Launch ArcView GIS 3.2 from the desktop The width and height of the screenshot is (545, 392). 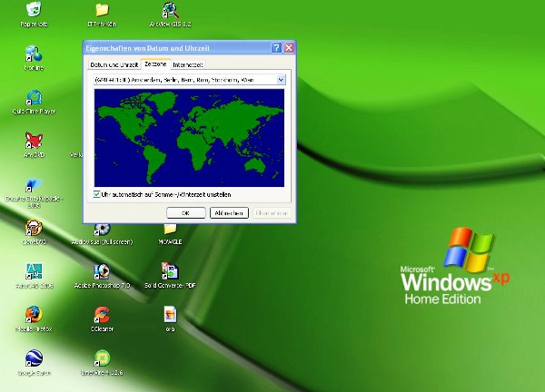tap(171, 10)
